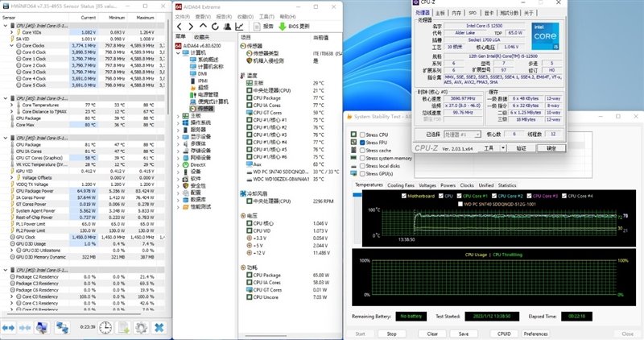Open HWiNFO settings gear icon
Viewport: 644px width, 340px height.
pyautogui.click(x=141, y=328)
